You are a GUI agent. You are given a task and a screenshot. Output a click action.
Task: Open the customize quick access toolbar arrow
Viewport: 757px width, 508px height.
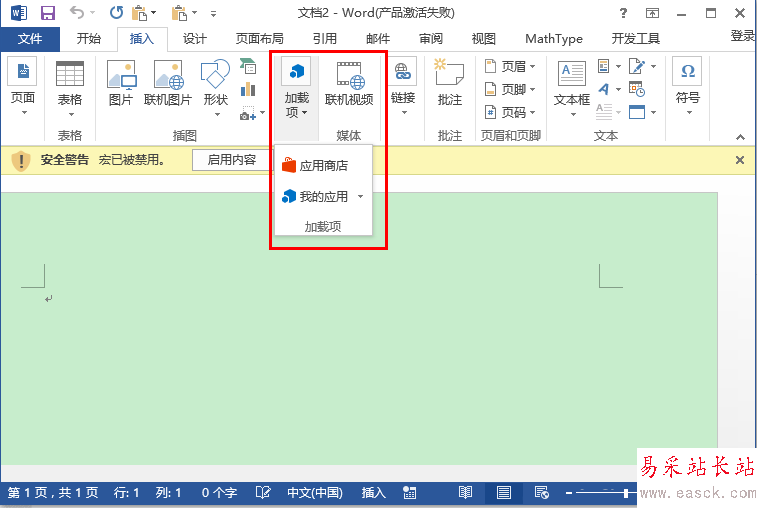point(213,14)
